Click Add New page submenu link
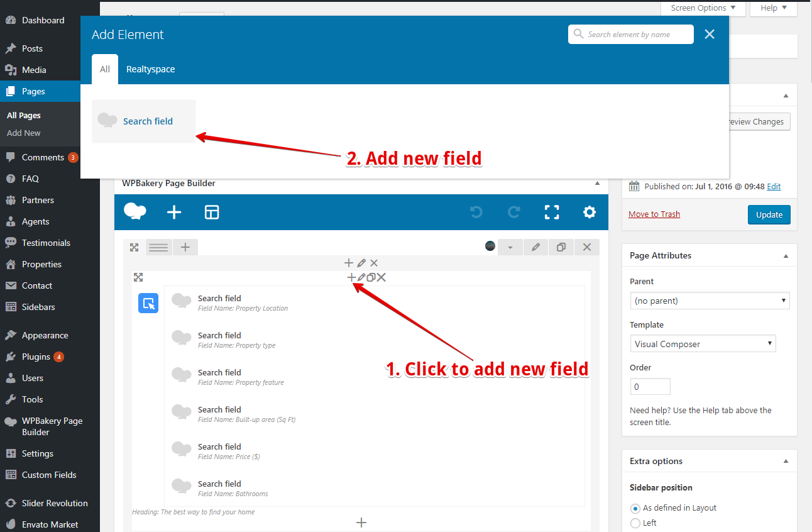The height and width of the screenshot is (532, 812). [24, 133]
